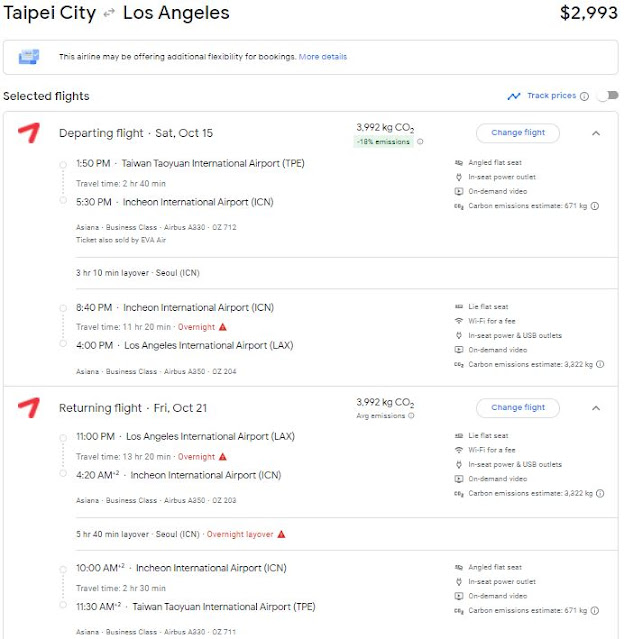624x639 pixels.
Task: Click Change flight for departing flight
Action: click(x=517, y=132)
